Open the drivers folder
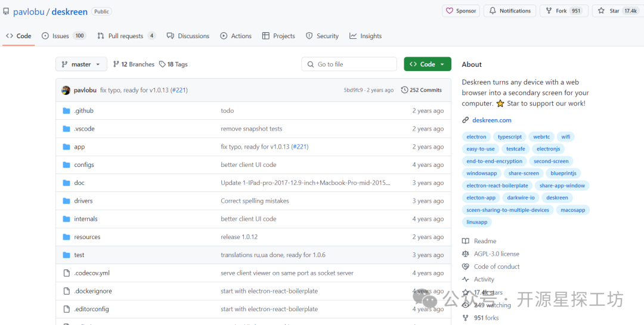Screen dimensions: 644x325 (83, 201)
